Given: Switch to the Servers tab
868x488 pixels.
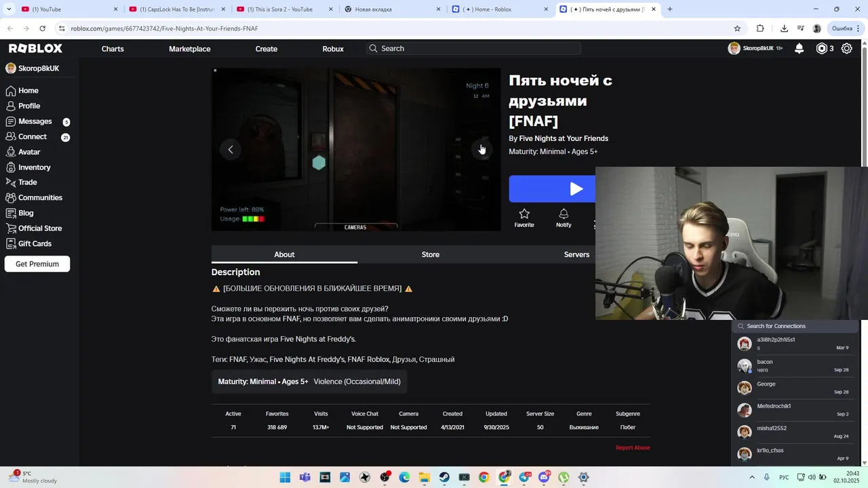Looking at the screenshot, I should [x=576, y=254].
